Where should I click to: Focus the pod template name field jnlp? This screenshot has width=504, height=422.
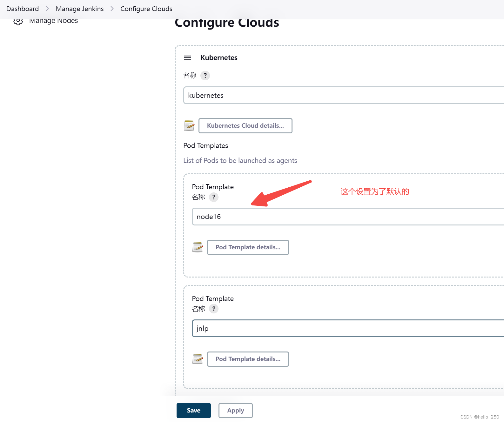pyautogui.click(x=348, y=328)
